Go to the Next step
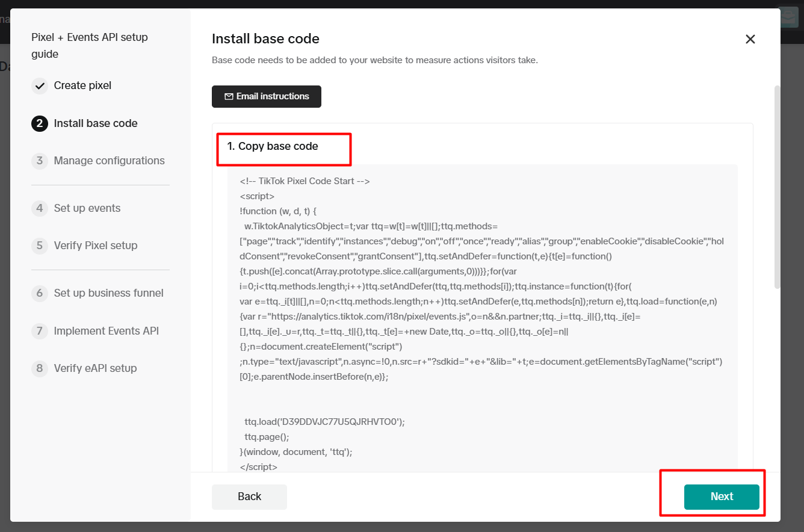 click(x=722, y=496)
